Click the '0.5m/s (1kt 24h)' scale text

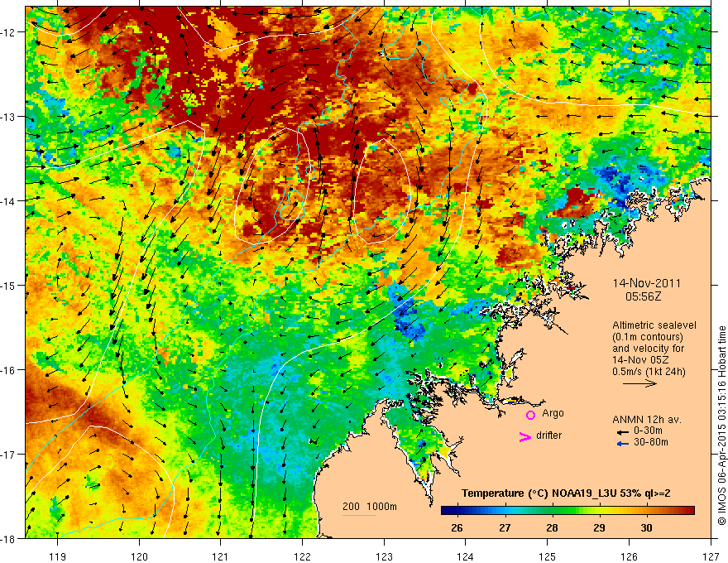pyautogui.click(x=649, y=372)
